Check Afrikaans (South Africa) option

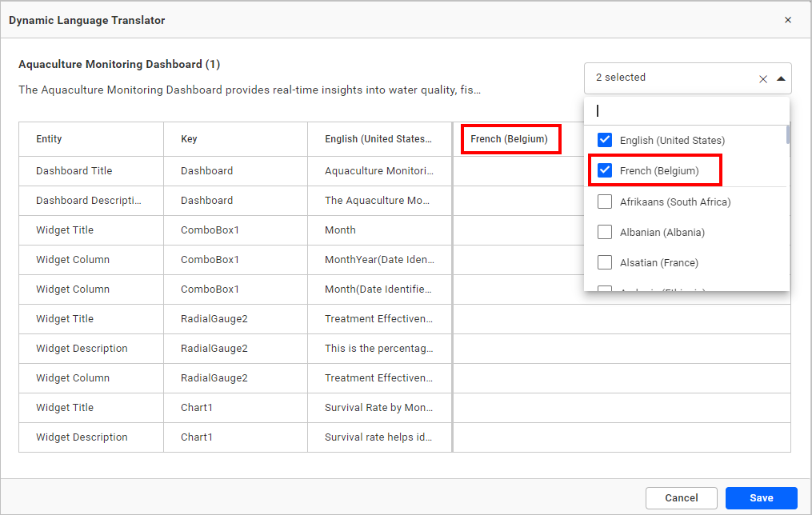pyautogui.click(x=605, y=202)
